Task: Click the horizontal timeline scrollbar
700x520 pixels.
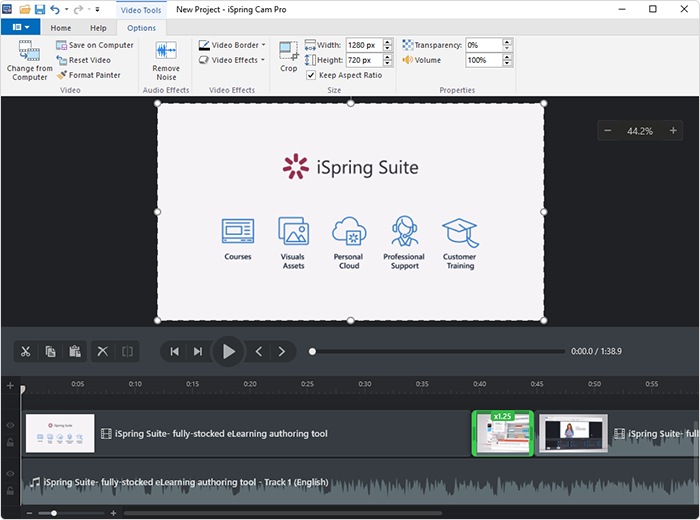Action: pyautogui.click(x=283, y=513)
